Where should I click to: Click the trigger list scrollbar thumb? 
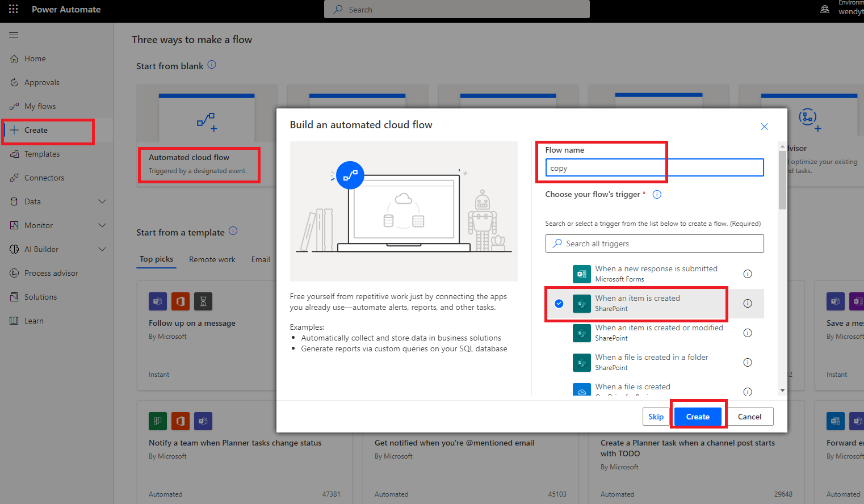[x=782, y=180]
